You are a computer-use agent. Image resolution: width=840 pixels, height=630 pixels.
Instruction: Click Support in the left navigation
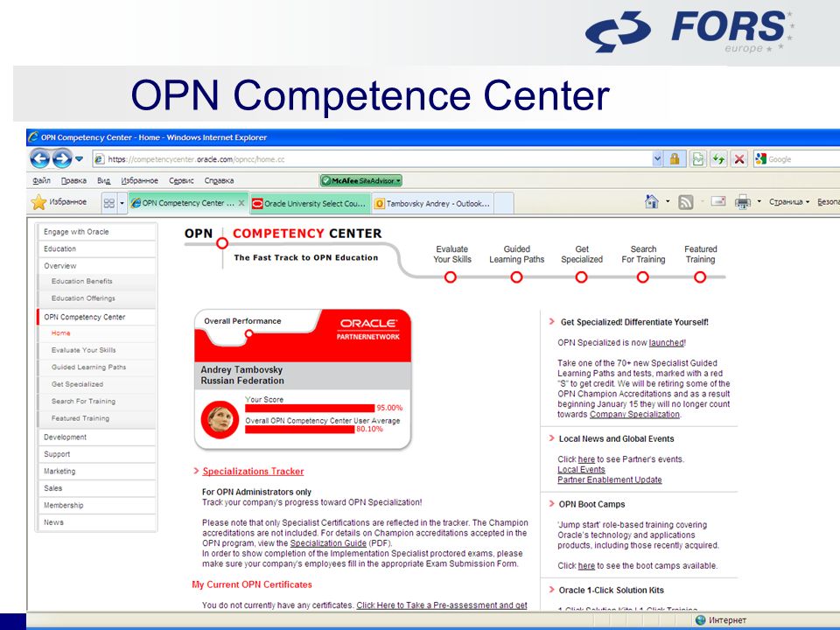coord(96,454)
